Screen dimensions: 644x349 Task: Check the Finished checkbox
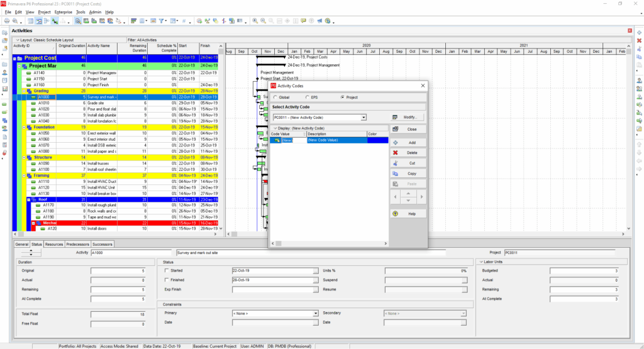166,280
